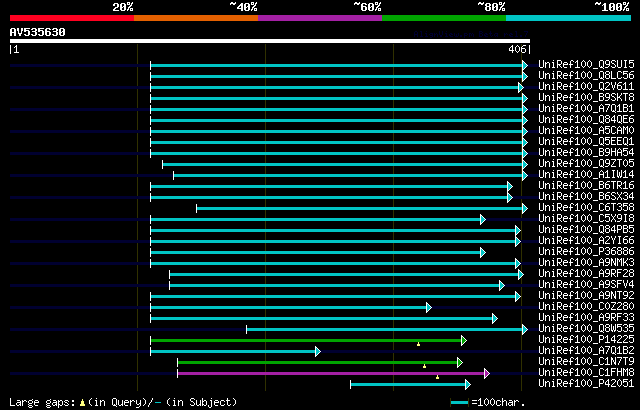Click the orange ~40% legend color

click(x=196, y=18)
